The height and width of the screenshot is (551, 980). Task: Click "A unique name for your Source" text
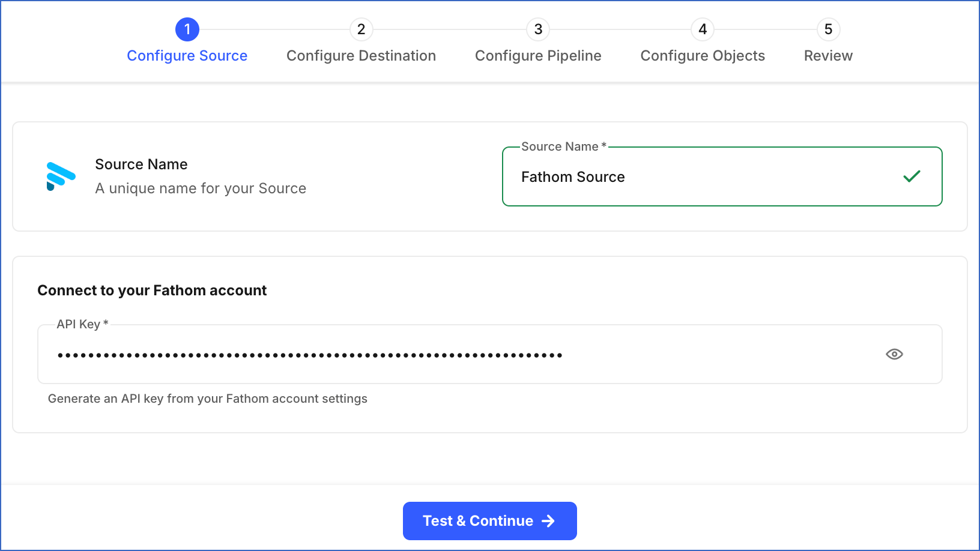[201, 188]
